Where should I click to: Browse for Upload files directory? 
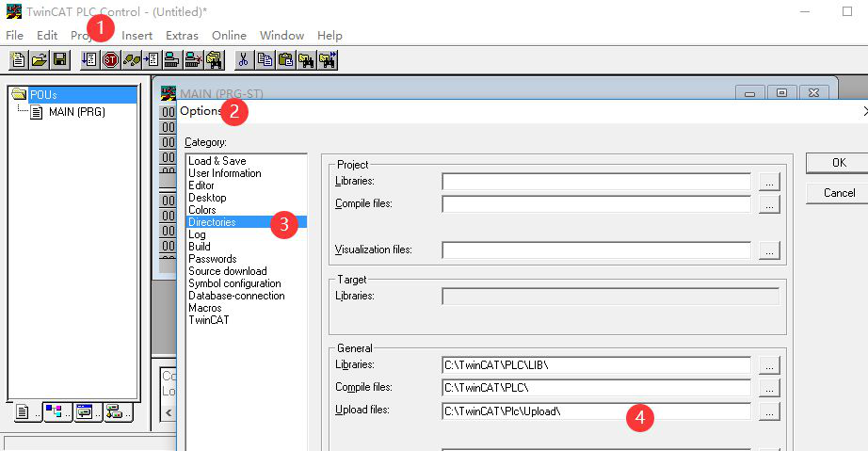pos(769,411)
